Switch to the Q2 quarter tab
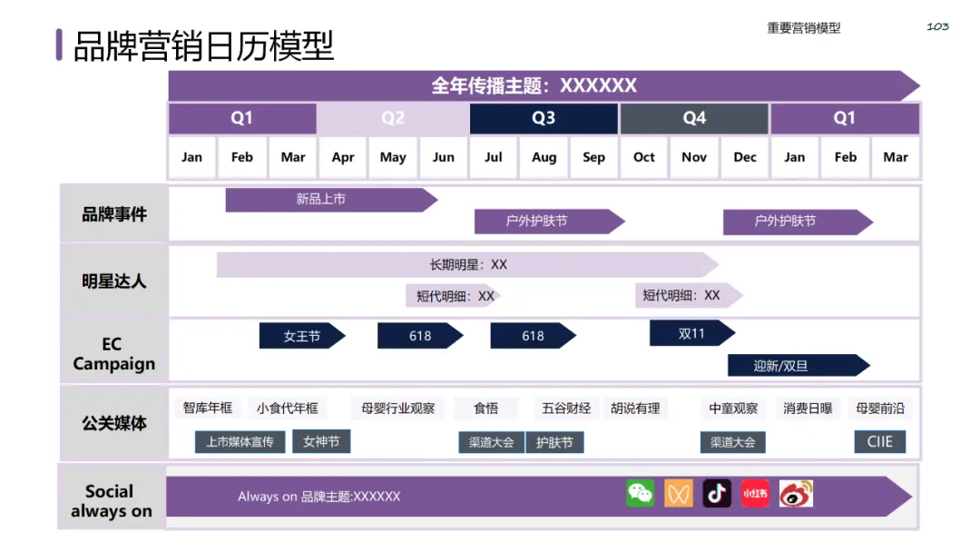Image resolution: width=980 pixels, height=552 pixels. 393,118
